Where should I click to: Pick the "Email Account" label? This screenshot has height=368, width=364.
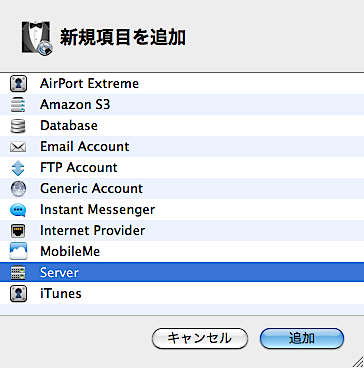85,147
